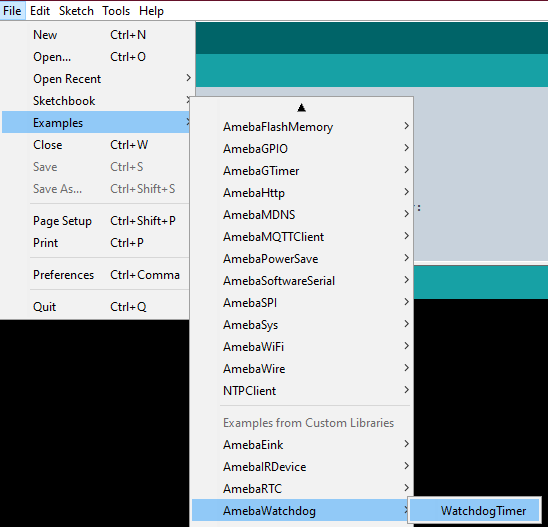Select Page Setup menu item
The height and width of the screenshot is (527, 548).
click(96, 221)
